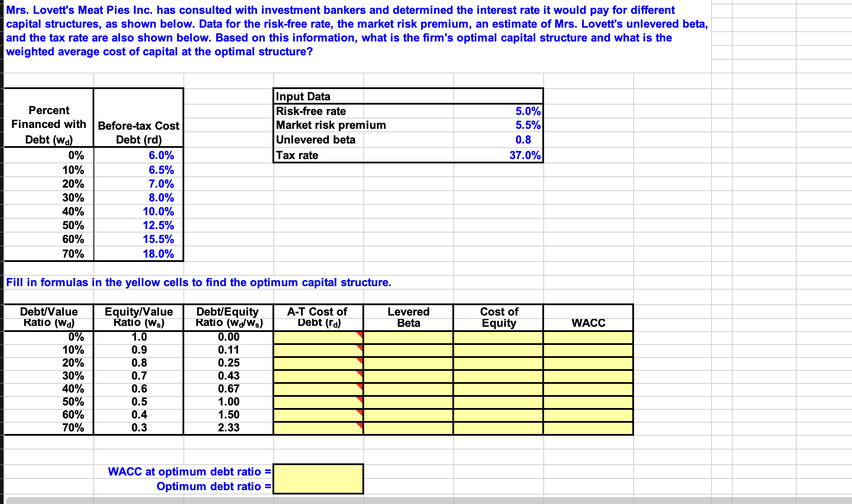Viewport: 852px width, 504px height.
Task: Select the Tax rate value 37.0%
Action: click(x=525, y=155)
